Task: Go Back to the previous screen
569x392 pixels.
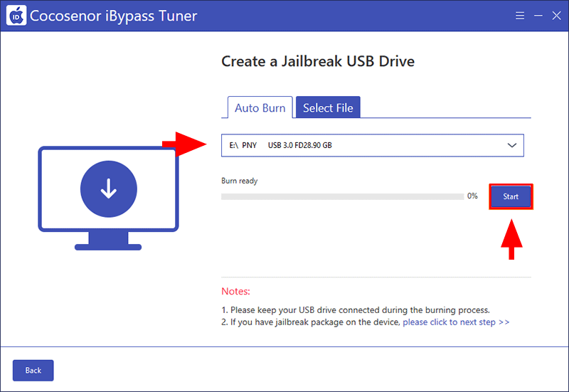Action: [x=33, y=371]
